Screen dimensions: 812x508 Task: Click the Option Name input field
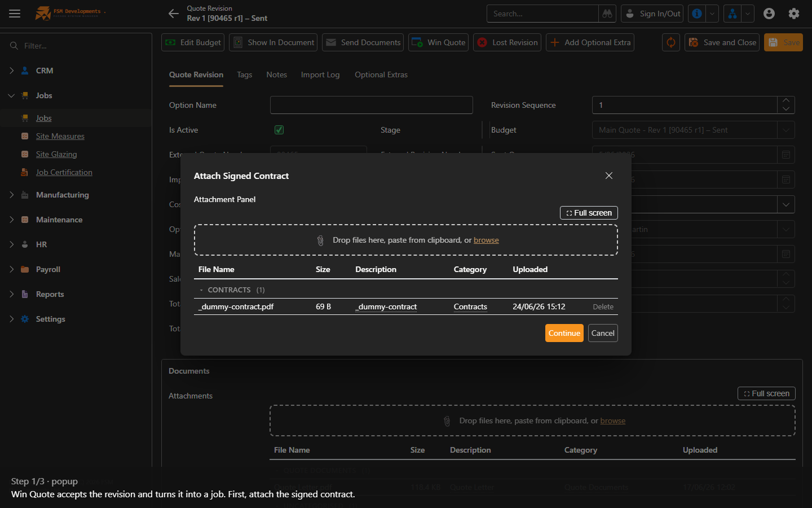372,105
